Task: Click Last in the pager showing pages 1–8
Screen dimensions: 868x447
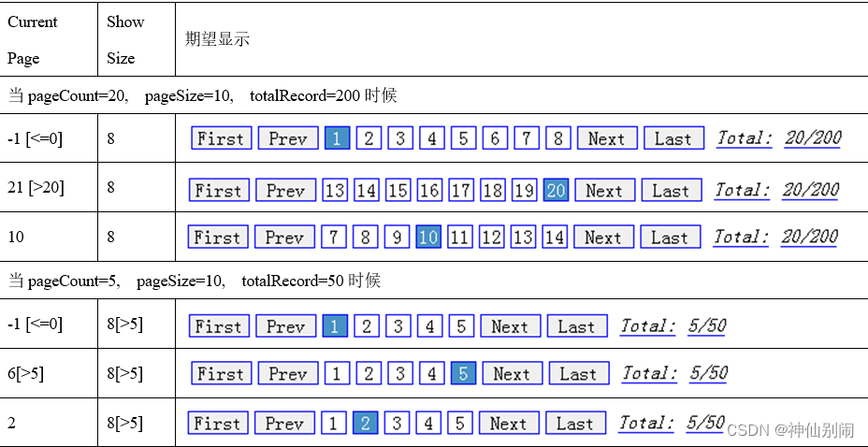Action: [x=673, y=137]
